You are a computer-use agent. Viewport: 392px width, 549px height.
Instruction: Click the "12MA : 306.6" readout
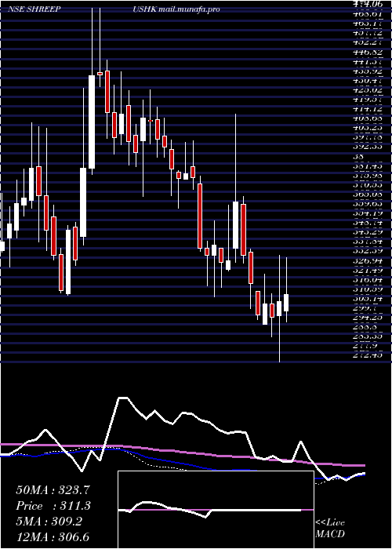[54, 537]
